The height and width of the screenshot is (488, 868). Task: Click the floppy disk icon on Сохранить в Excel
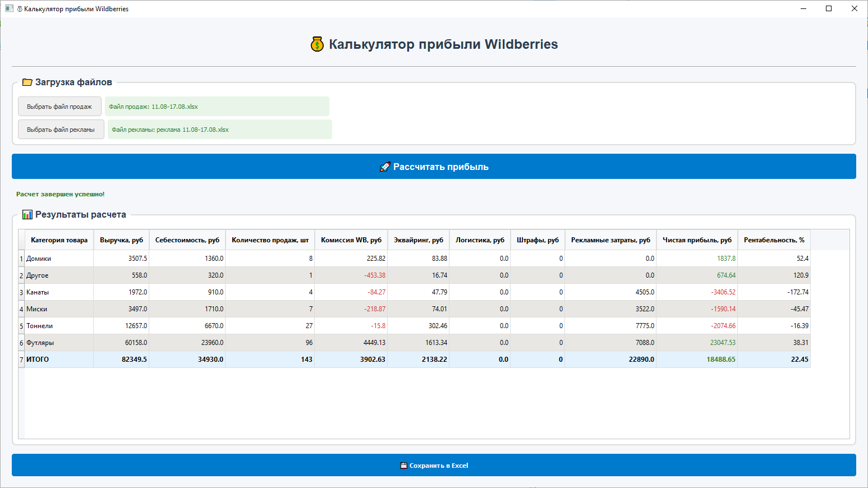pyautogui.click(x=403, y=465)
